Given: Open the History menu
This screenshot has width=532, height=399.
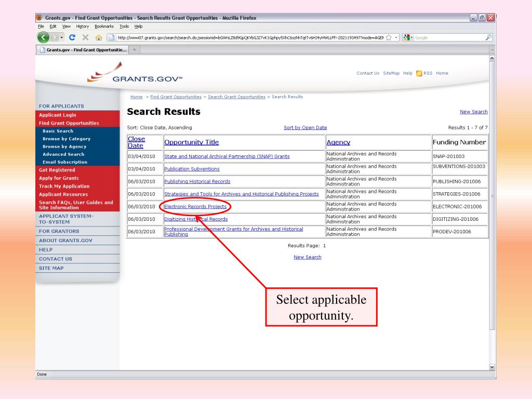Looking at the screenshot, I should click(x=83, y=26).
